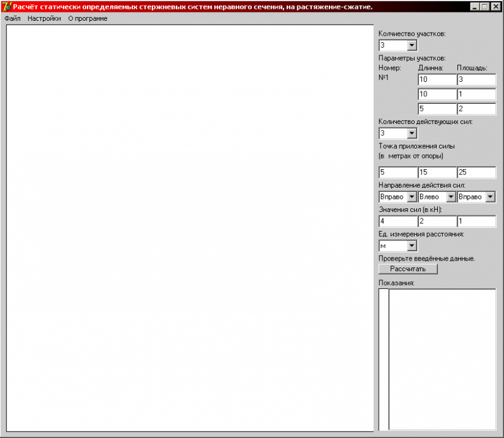The image size is (504, 438).
Task: Open third force direction dropdown Вправо
Action: [490, 197]
